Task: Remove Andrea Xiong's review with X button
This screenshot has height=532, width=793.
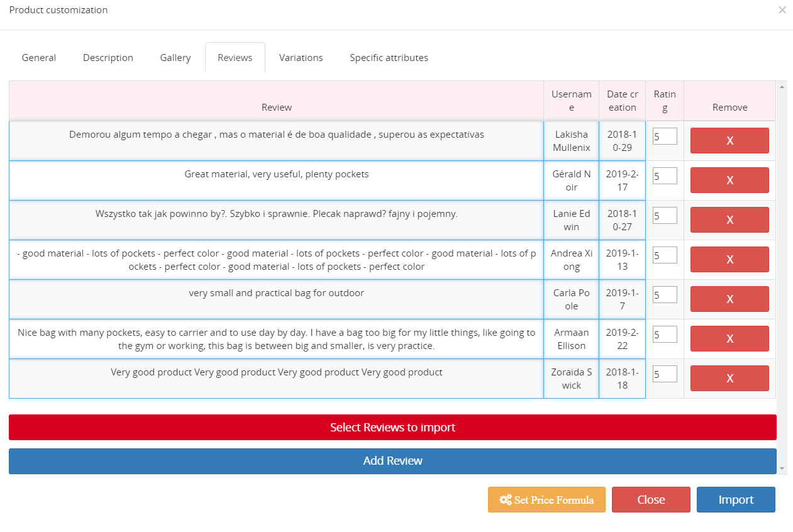Action: (x=729, y=259)
